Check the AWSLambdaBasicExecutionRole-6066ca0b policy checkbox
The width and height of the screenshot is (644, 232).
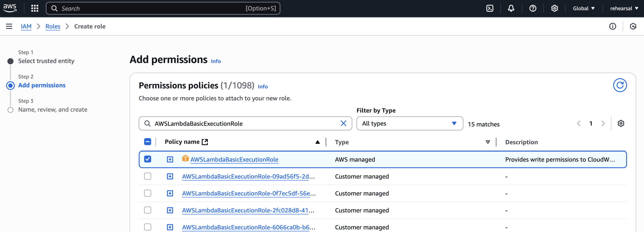click(x=148, y=227)
